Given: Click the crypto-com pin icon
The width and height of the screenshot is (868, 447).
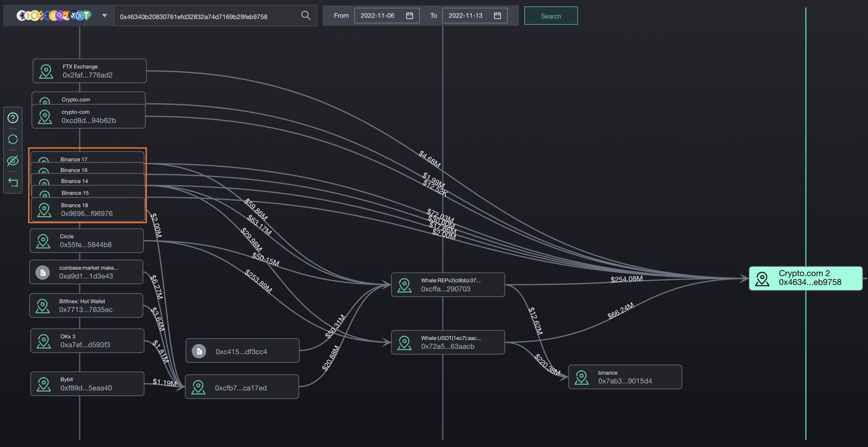Looking at the screenshot, I should tap(45, 116).
